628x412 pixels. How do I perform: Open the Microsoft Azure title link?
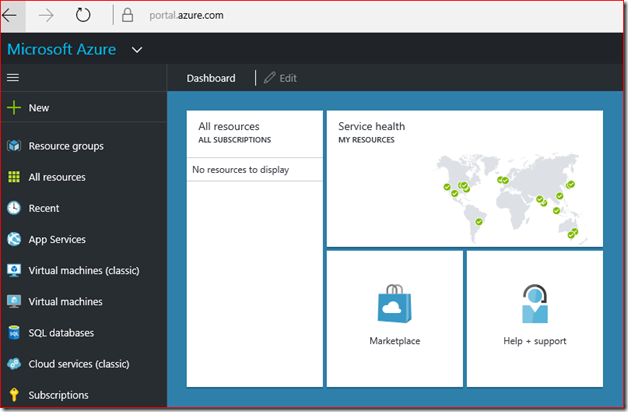tap(62, 50)
